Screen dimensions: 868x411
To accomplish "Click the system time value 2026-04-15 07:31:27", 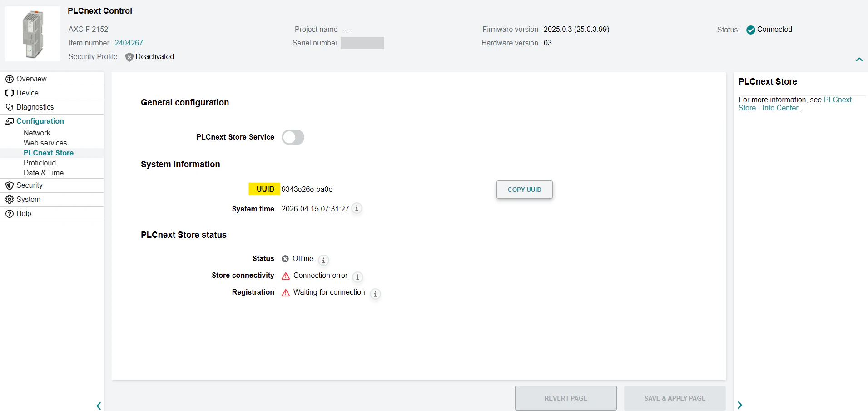I will (x=315, y=209).
